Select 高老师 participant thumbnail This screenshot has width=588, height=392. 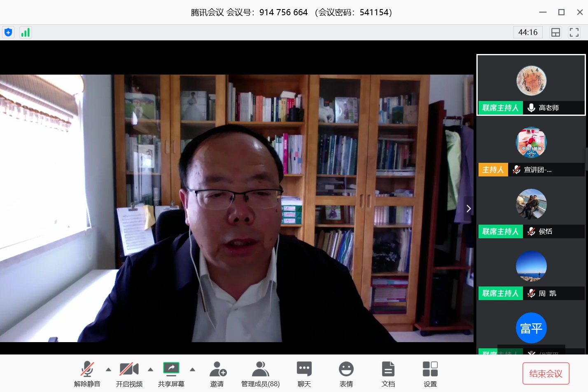pyautogui.click(x=531, y=85)
